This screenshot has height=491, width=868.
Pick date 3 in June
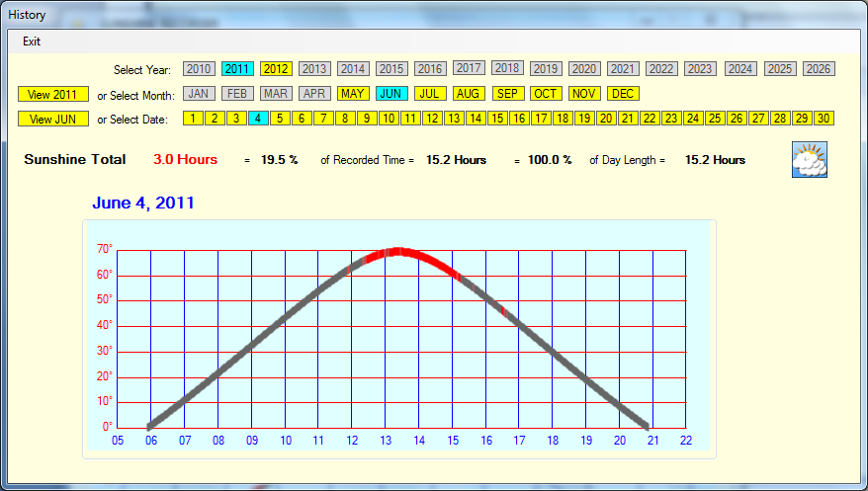tap(236, 118)
